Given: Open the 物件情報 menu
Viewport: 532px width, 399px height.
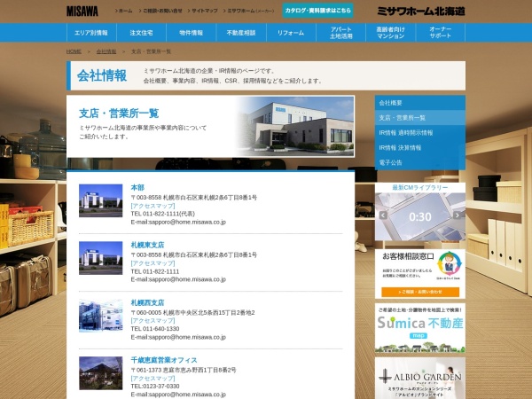Looking at the screenshot, I should [191, 33].
